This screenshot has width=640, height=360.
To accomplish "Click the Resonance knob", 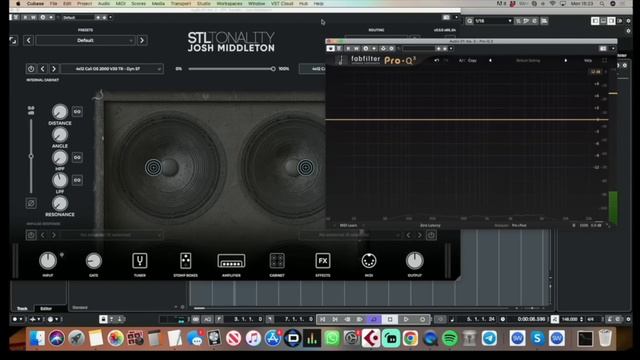I will [x=60, y=203].
